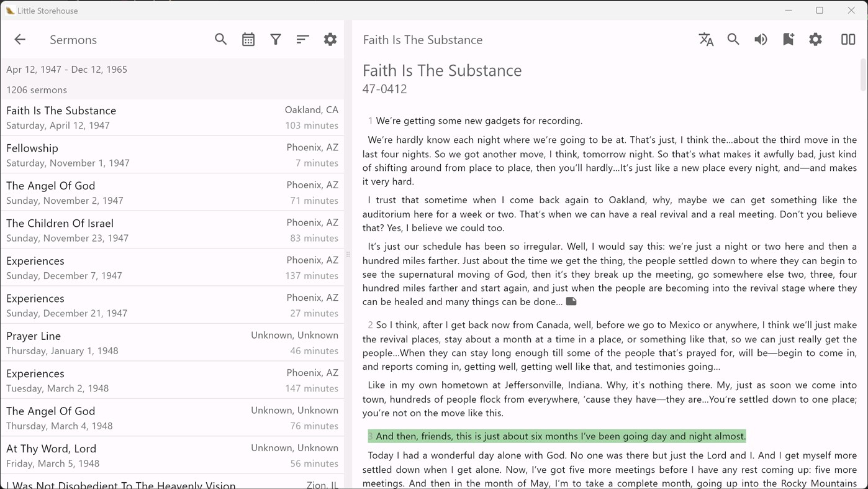Open 'The Children Of Israel' sermon
This screenshot has width=868, height=489.
[172, 230]
